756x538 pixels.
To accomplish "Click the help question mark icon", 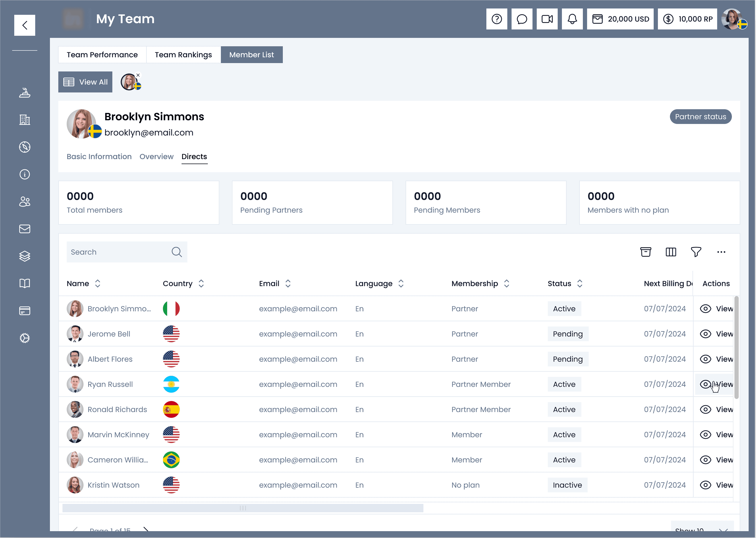I will pyautogui.click(x=496, y=19).
